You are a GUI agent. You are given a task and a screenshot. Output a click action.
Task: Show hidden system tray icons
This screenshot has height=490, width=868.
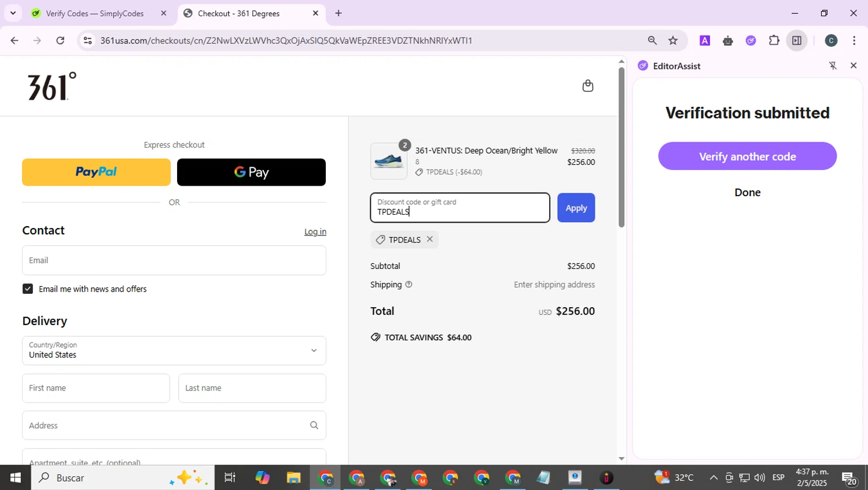713,477
